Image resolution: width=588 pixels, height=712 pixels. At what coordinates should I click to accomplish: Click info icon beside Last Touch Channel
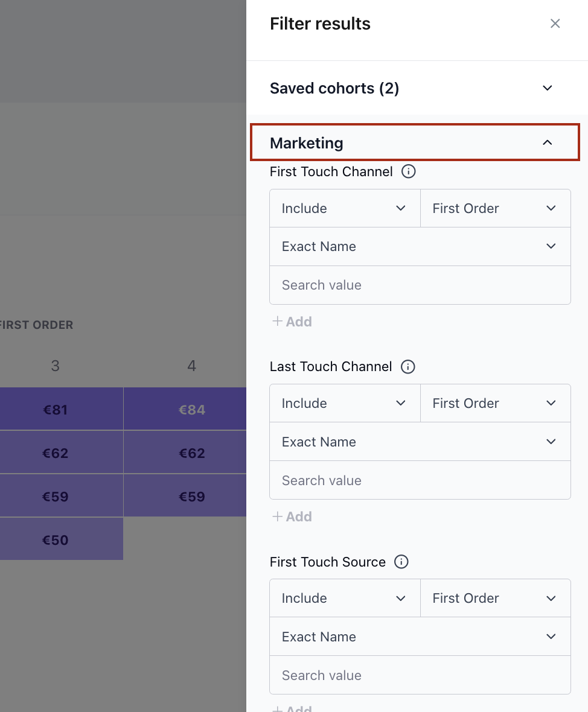click(408, 367)
